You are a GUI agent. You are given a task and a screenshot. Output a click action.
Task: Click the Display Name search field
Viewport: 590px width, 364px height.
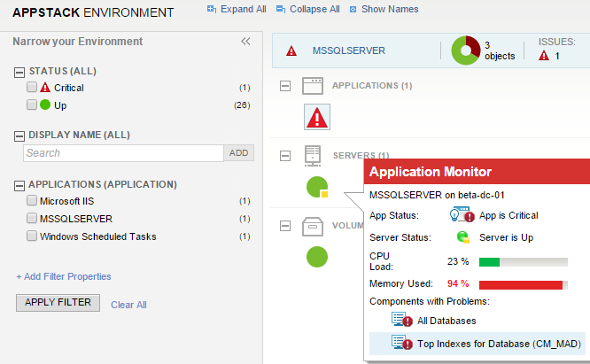123,153
